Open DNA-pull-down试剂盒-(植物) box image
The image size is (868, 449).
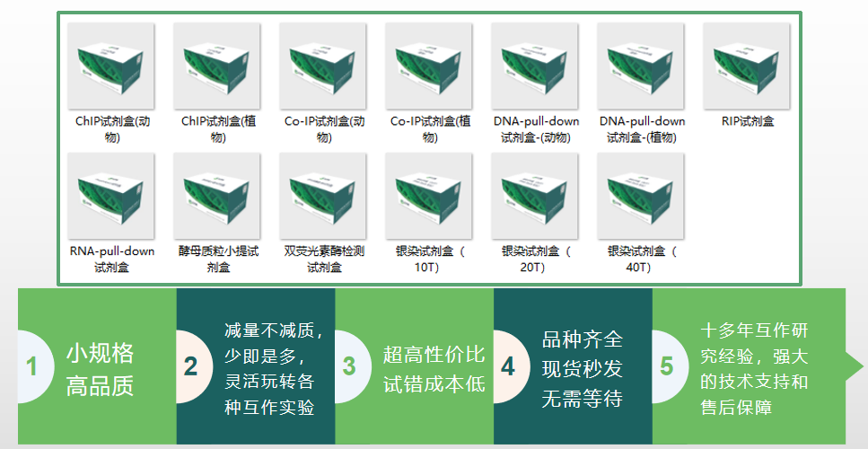[641, 66]
